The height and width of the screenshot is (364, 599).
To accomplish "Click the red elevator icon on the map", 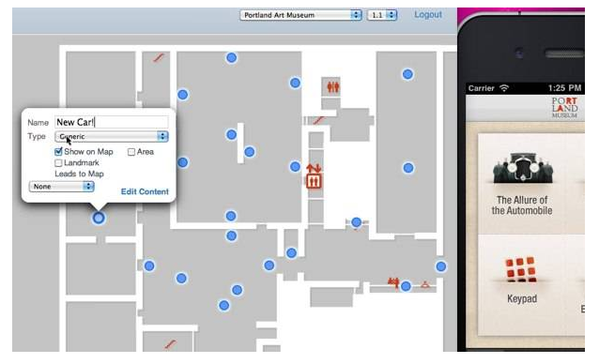I will pyautogui.click(x=314, y=181).
